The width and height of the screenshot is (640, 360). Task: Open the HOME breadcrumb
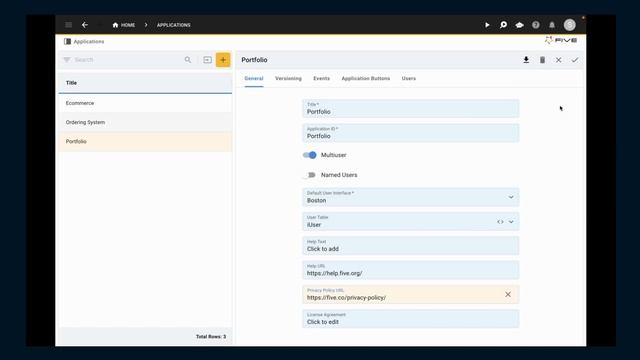pos(124,25)
